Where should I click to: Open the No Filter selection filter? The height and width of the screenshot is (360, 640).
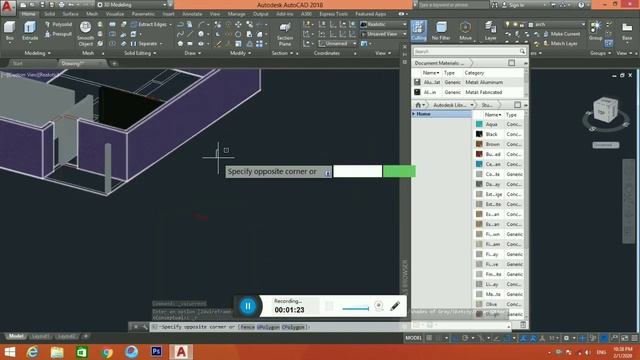[x=441, y=31]
